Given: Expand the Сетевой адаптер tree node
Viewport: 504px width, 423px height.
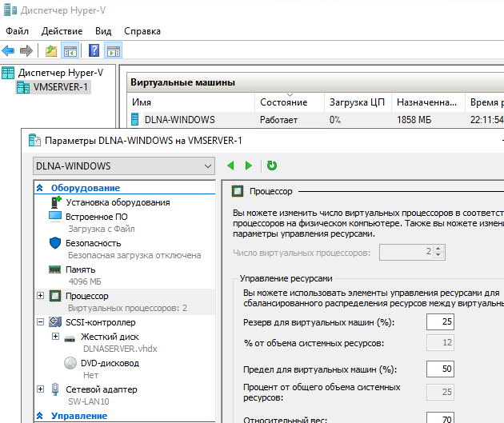Looking at the screenshot, I should click(41, 389).
